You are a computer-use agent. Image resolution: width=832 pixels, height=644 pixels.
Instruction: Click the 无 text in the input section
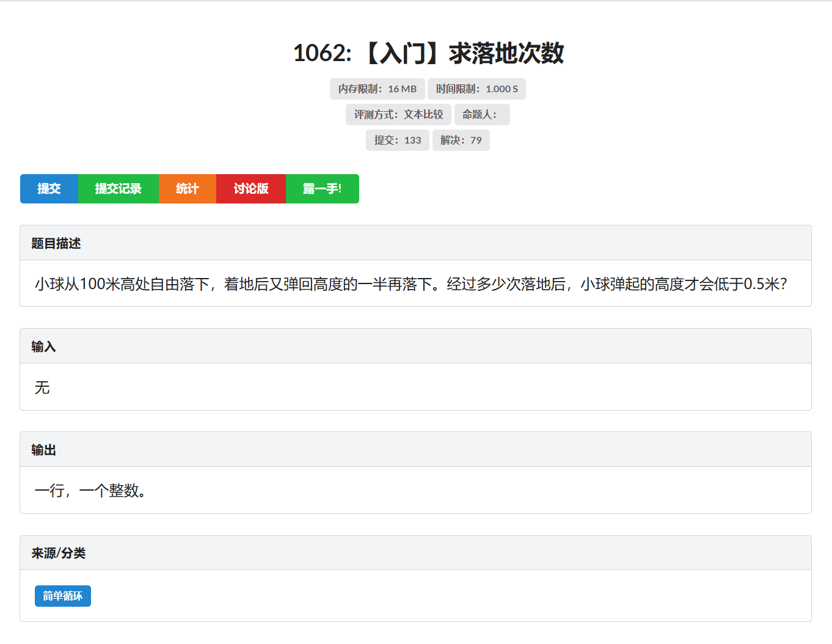pyautogui.click(x=42, y=388)
